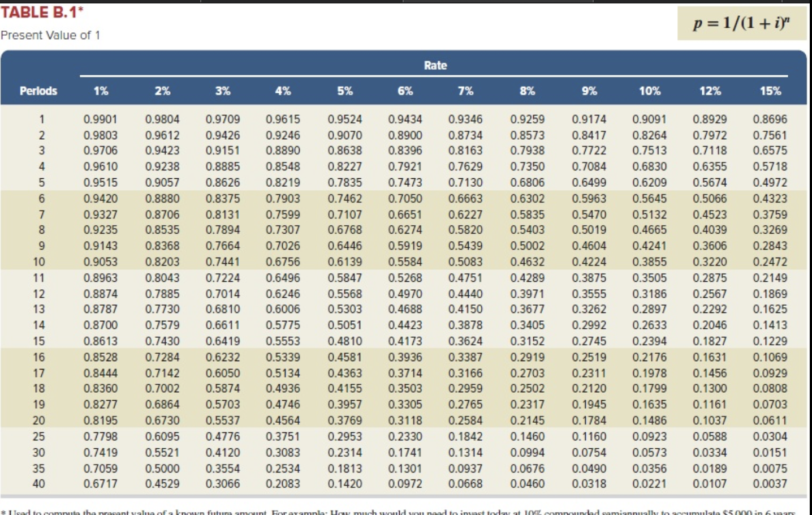Select the 8% rate column header
The height and width of the screenshot is (515, 812).
coord(527,91)
